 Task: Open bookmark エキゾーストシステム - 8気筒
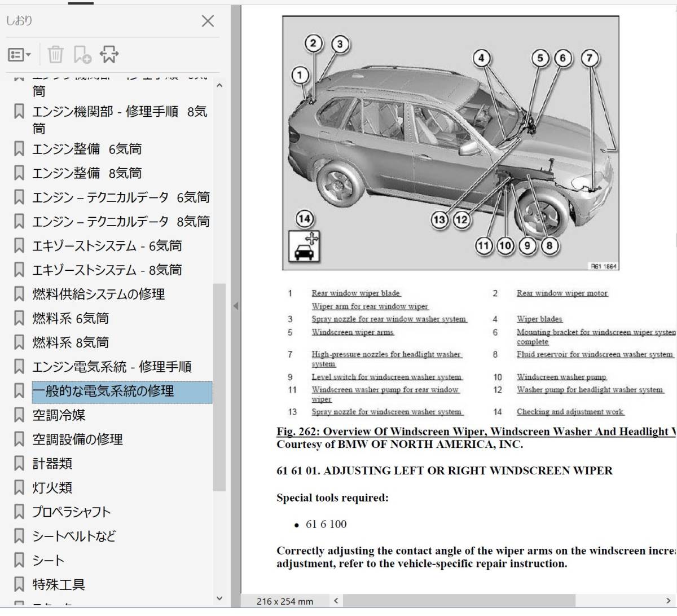click(107, 270)
